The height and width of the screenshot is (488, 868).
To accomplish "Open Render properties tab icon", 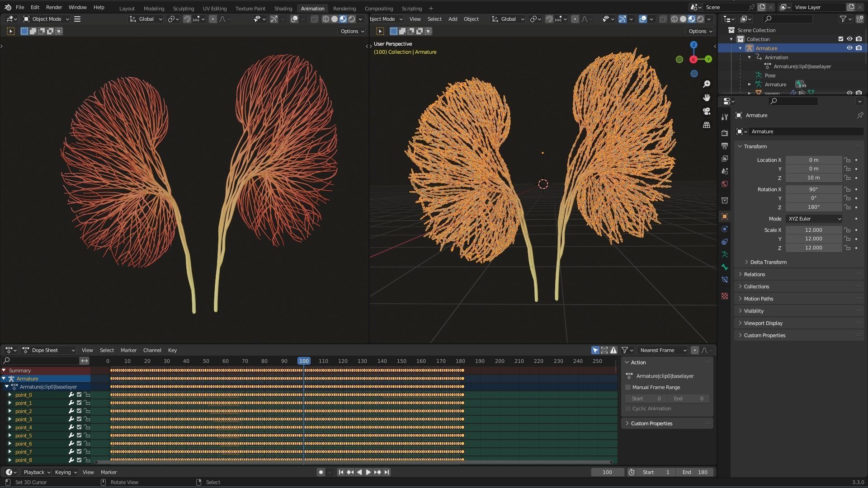I will 725,133.
